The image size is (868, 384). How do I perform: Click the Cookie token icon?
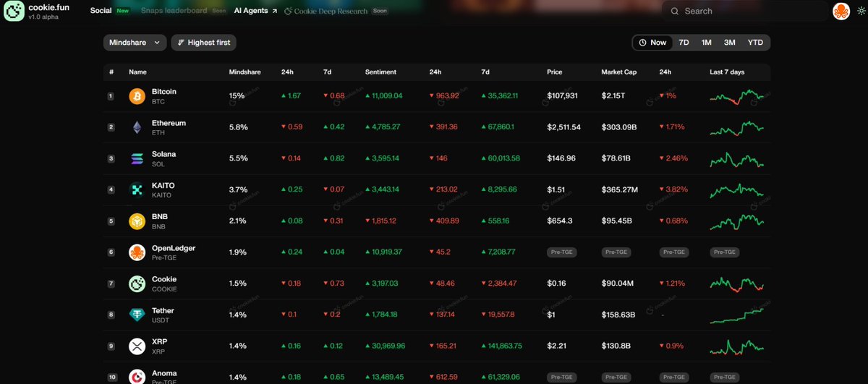pos(137,283)
